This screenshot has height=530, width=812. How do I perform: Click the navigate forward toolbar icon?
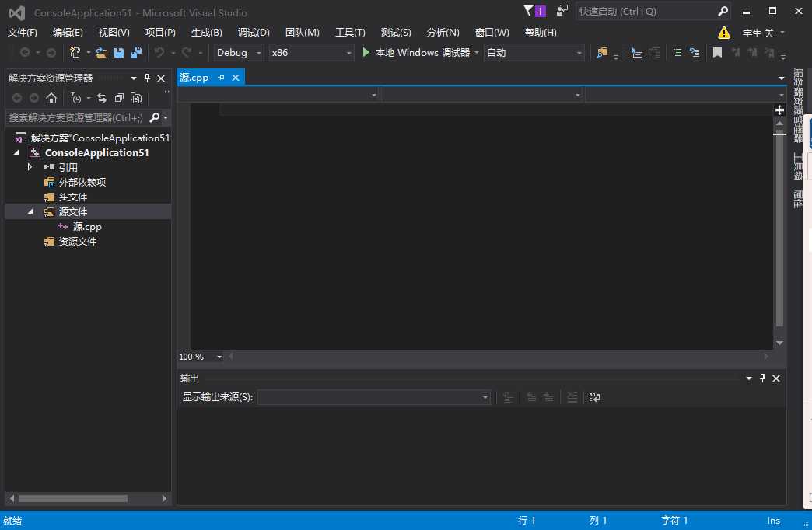point(51,52)
